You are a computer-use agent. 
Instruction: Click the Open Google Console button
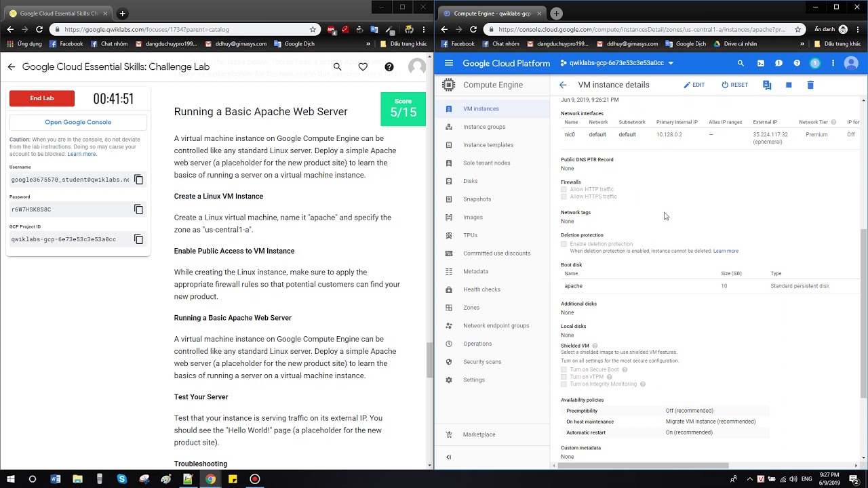coord(78,122)
